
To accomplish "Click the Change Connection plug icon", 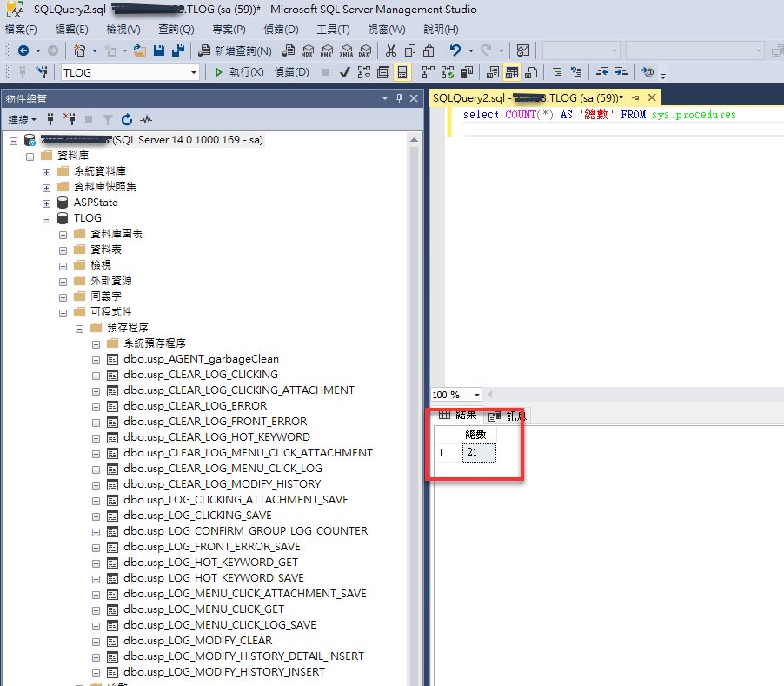I will [43, 72].
